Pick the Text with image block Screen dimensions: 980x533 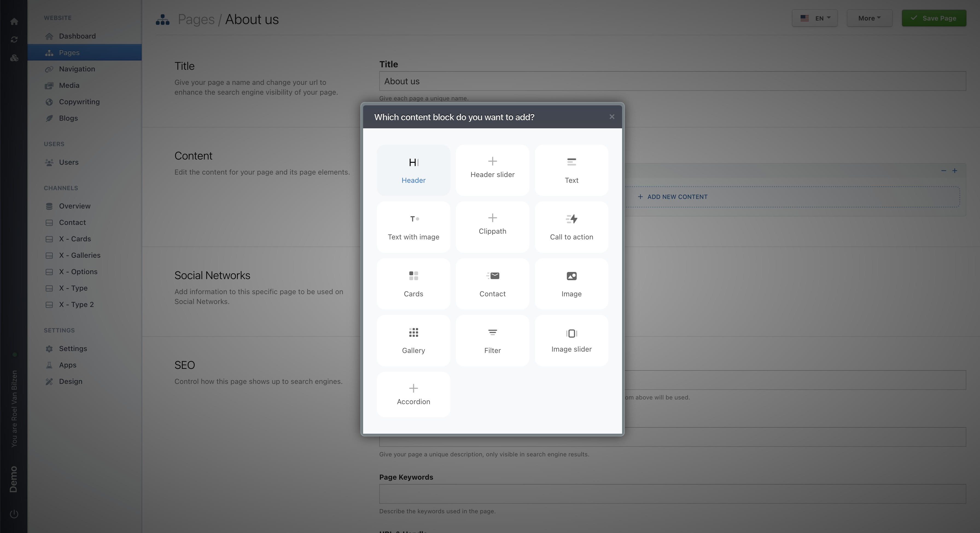coord(413,227)
